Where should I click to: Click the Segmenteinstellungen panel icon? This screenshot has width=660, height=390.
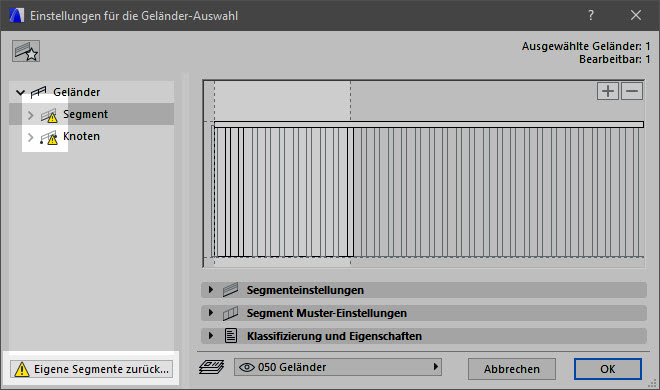[230, 290]
